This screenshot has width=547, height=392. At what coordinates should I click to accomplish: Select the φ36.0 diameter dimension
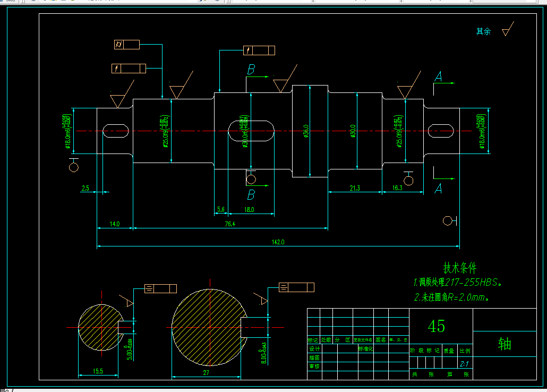pyautogui.click(x=306, y=131)
